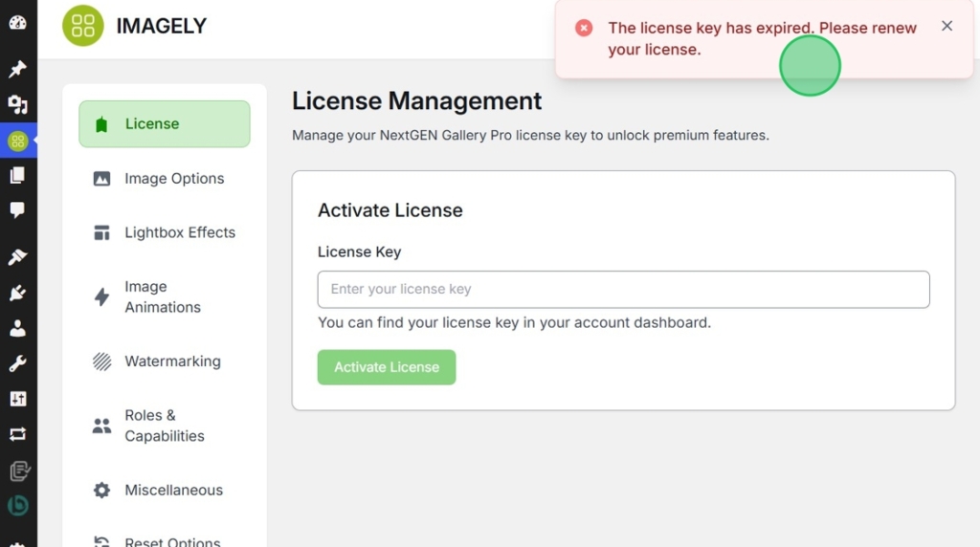Open the Image Animations tab

pos(165,296)
